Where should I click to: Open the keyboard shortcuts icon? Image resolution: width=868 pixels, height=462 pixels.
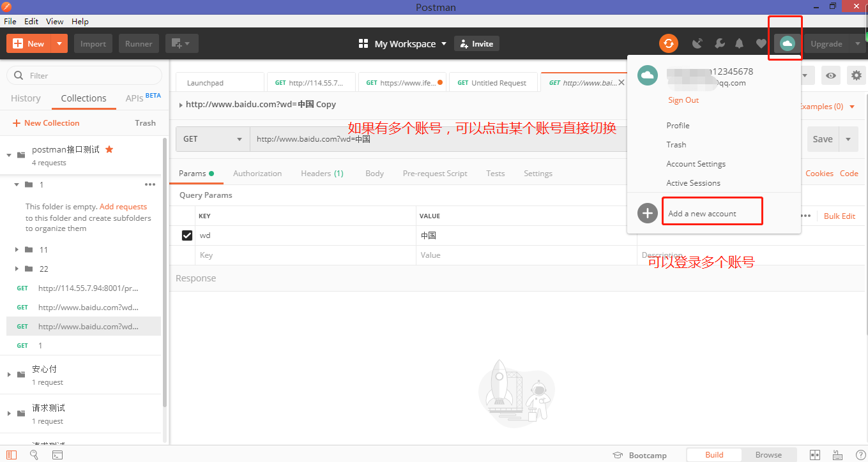[837, 455]
